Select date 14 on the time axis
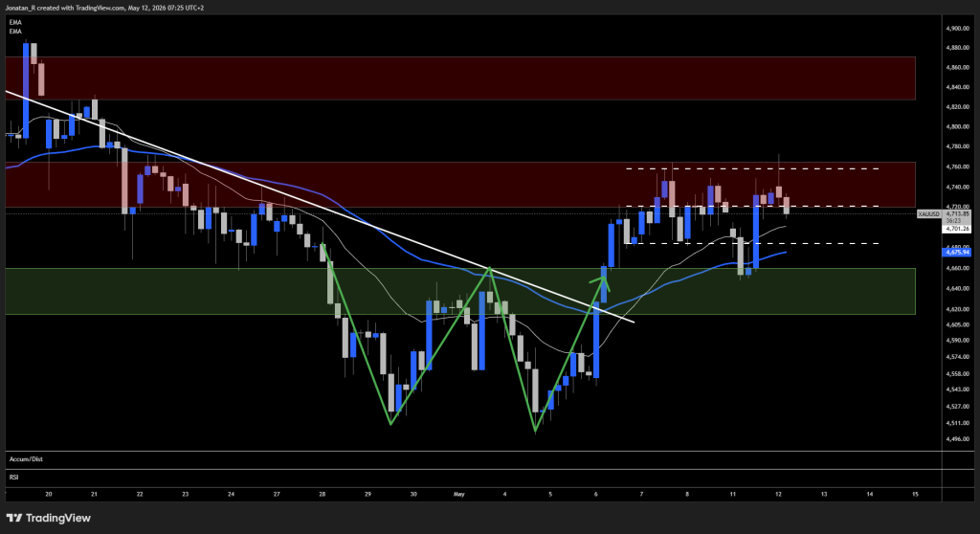 point(870,494)
